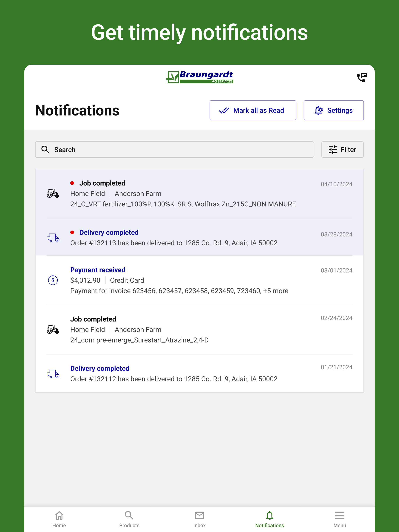Click the Filter sliders icon
Viewport: 399px width, 532px height.
click(333, 150)
